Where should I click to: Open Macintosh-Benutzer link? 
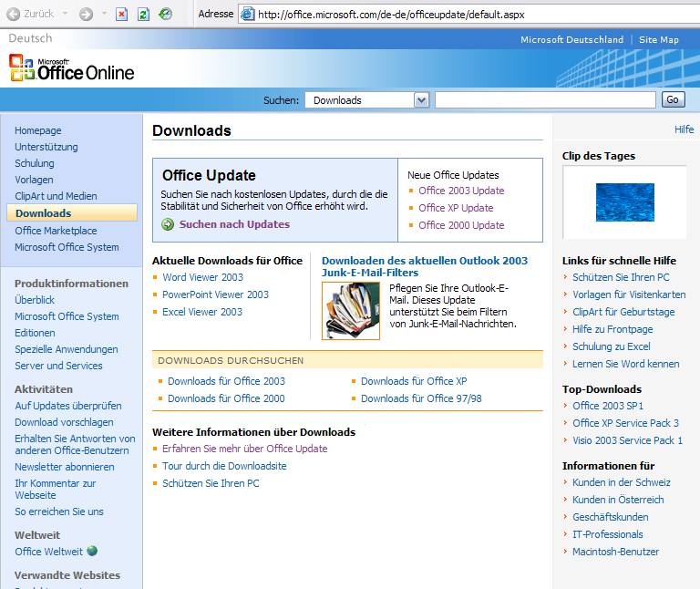(615, 552)
